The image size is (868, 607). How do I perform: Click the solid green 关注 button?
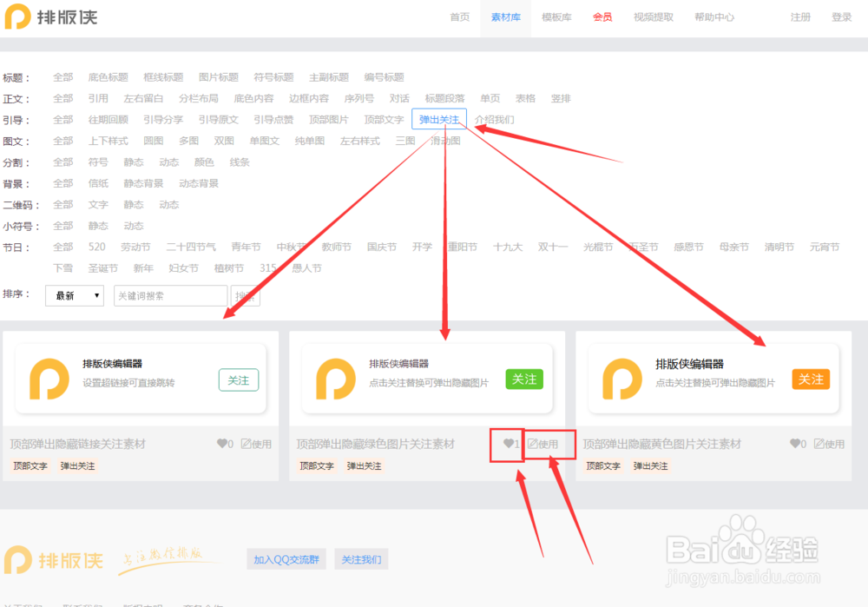[524, 379]
